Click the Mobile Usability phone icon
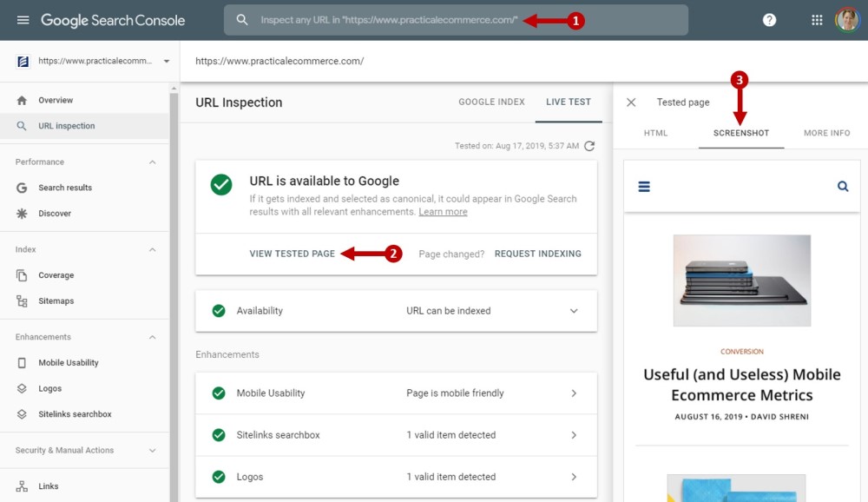The image size is (868, 502). (22, 363)
